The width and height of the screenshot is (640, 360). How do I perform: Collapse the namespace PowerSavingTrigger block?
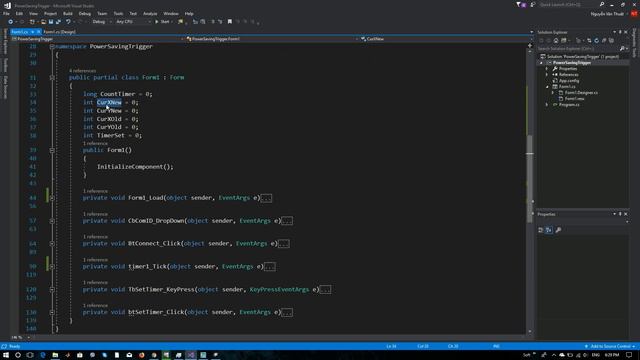click(52, 47)
